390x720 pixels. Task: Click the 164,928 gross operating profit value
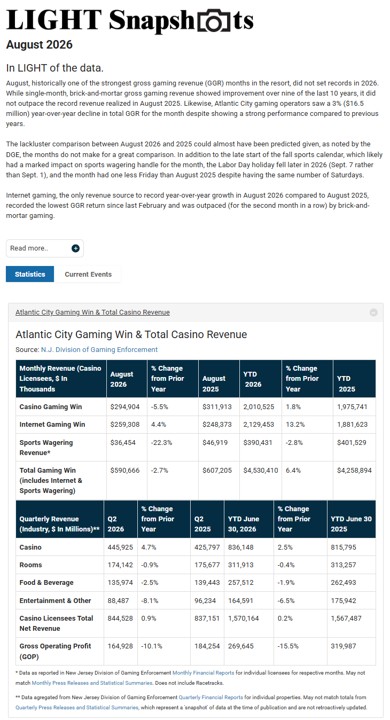tap(120, 646)
